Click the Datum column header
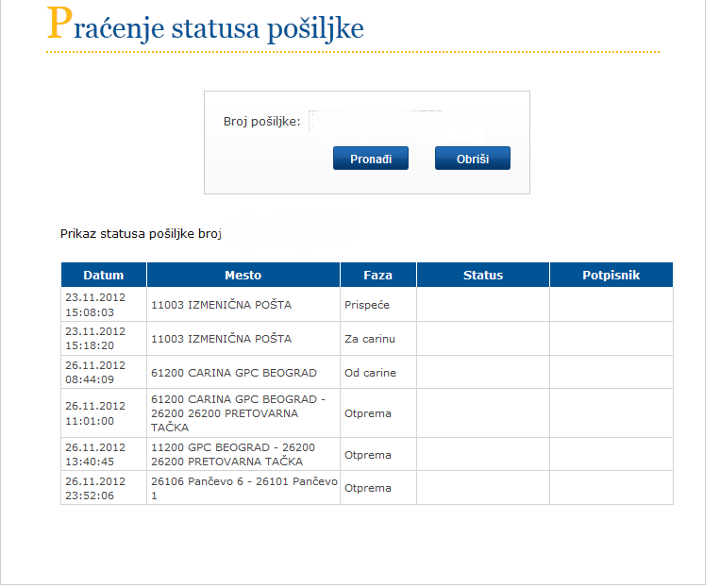This screenshot has height=588, width=720. [104, 275]
